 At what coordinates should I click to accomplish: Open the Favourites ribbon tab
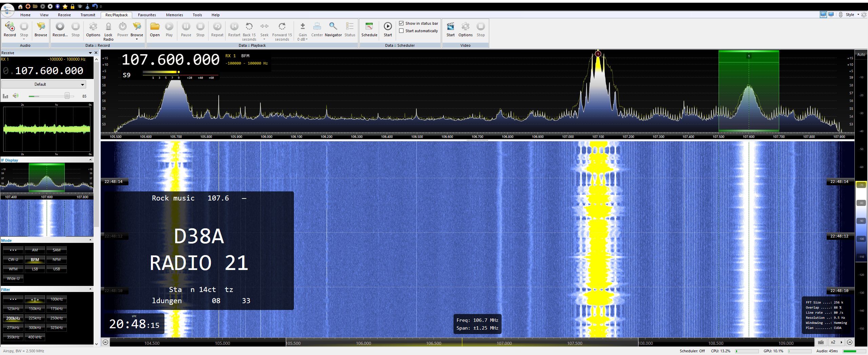147,15
